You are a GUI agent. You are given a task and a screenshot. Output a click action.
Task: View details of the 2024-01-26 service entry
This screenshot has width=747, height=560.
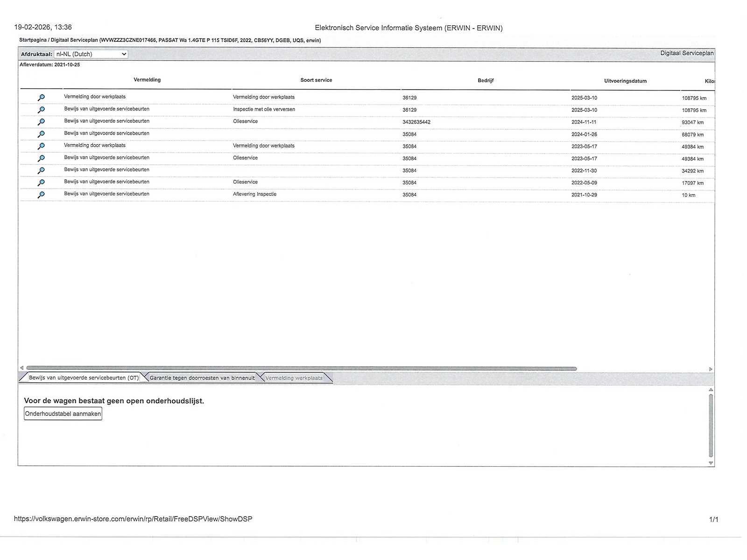pos(41,134)
